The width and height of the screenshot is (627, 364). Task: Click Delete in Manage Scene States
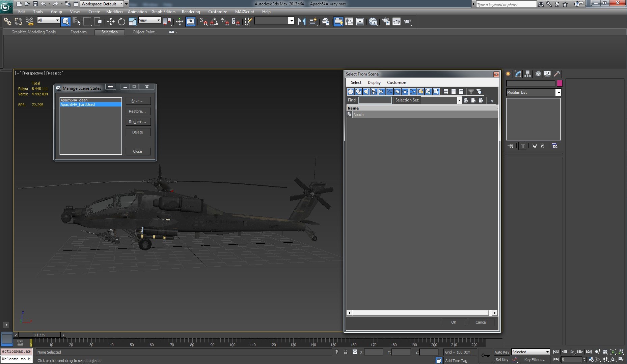(138, 132)
